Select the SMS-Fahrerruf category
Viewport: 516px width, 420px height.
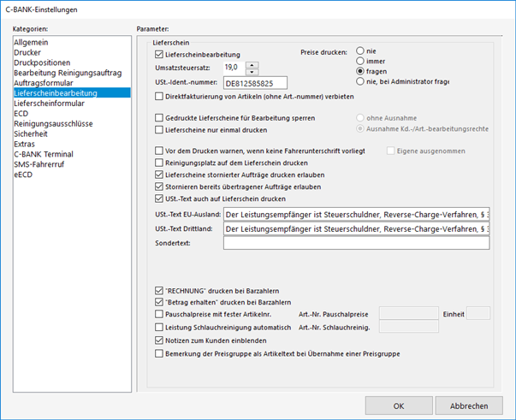(40, 163)
